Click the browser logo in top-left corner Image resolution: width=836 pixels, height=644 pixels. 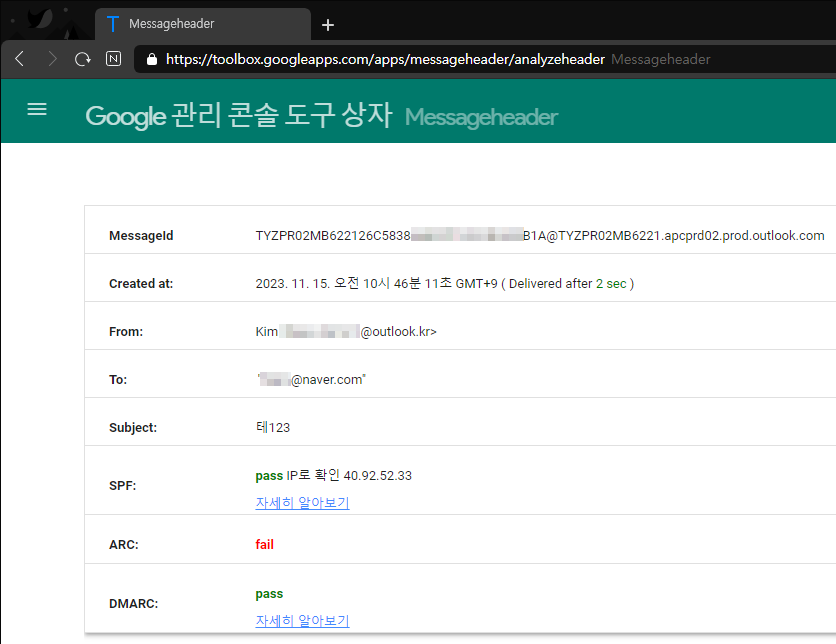tap(40, 20)
